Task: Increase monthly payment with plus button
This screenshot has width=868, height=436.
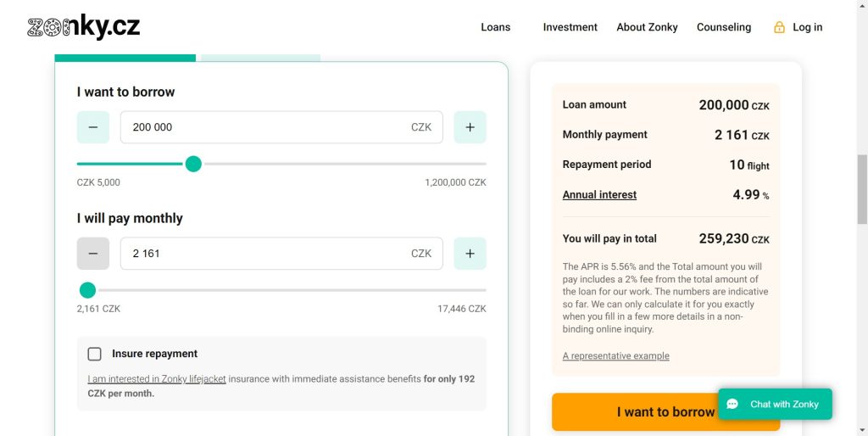Action: coord(470,254)
